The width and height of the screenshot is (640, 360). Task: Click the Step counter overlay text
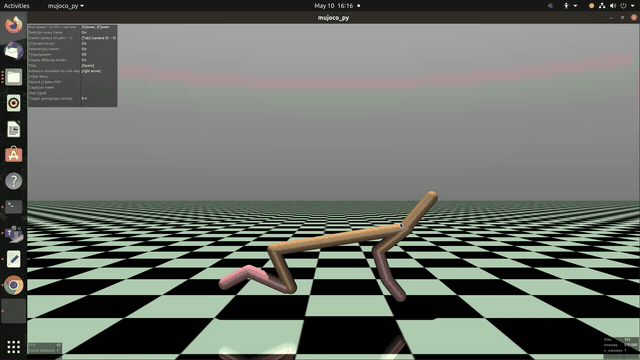[x=618, y=340]
